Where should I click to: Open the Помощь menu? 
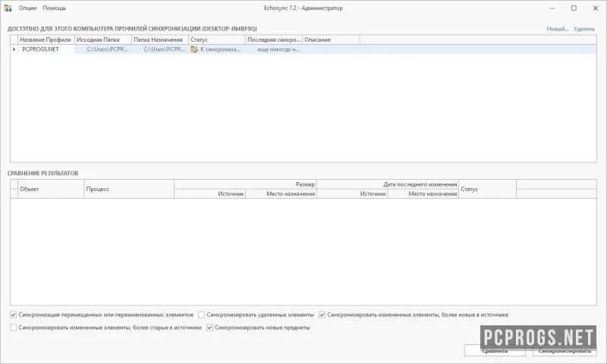[54, 8]
